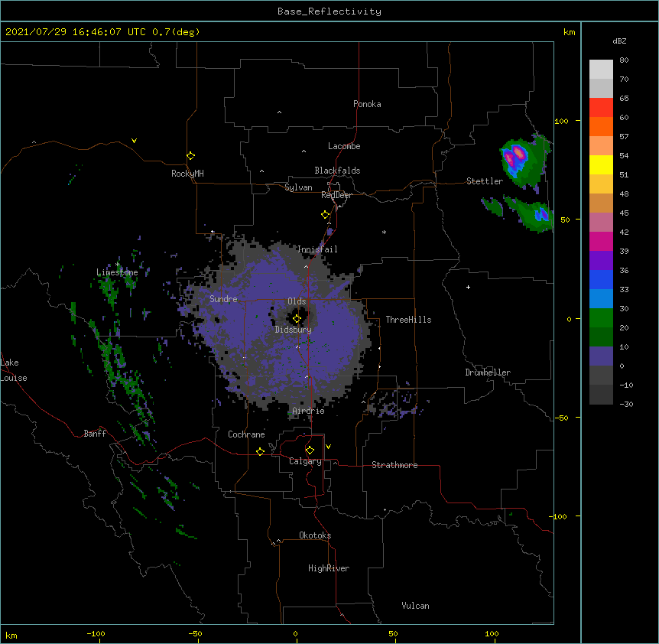This screenshot has height=644, width=659.
Task: Click the Sylvan label
Action: tap(298, 187)
